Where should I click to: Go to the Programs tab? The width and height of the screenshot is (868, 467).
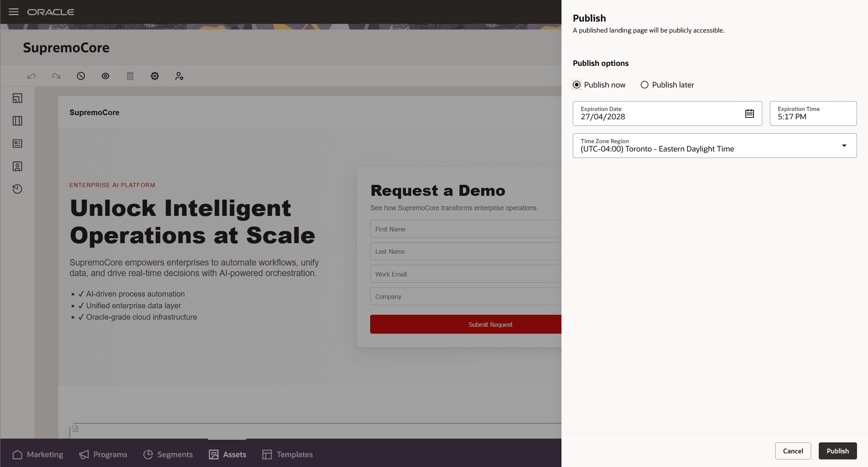click(103, 455)
